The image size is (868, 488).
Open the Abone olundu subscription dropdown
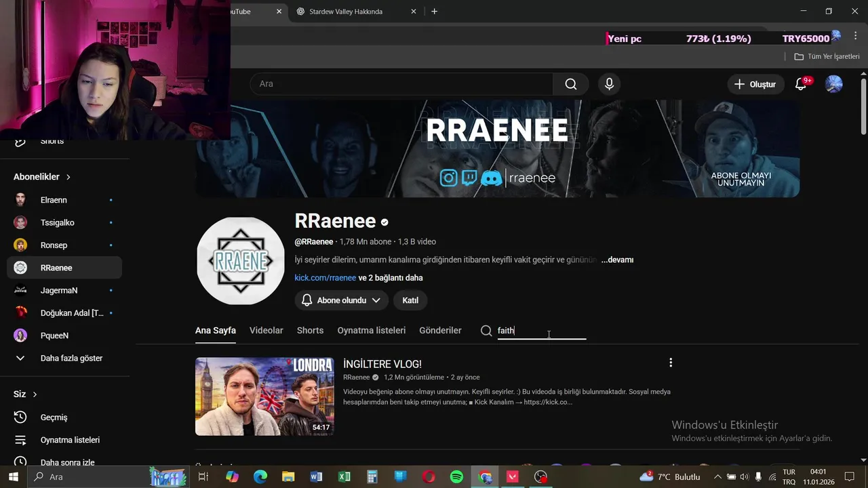[x=341, y=300]
